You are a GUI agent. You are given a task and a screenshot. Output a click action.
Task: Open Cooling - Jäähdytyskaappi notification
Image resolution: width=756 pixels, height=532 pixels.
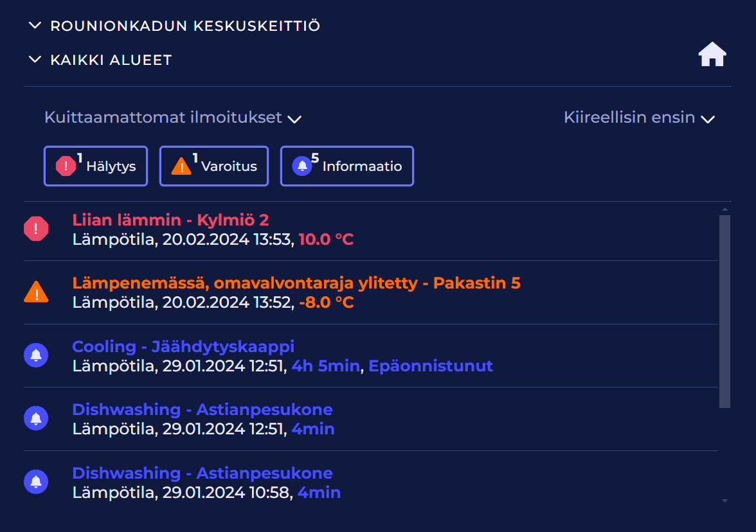[x=183, y=347]
